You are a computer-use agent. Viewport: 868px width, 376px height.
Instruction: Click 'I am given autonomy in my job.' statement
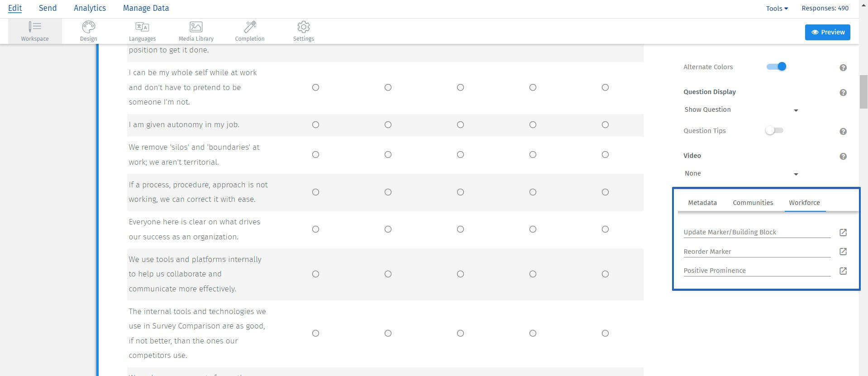pyautogui.click(x=184, y=124)
